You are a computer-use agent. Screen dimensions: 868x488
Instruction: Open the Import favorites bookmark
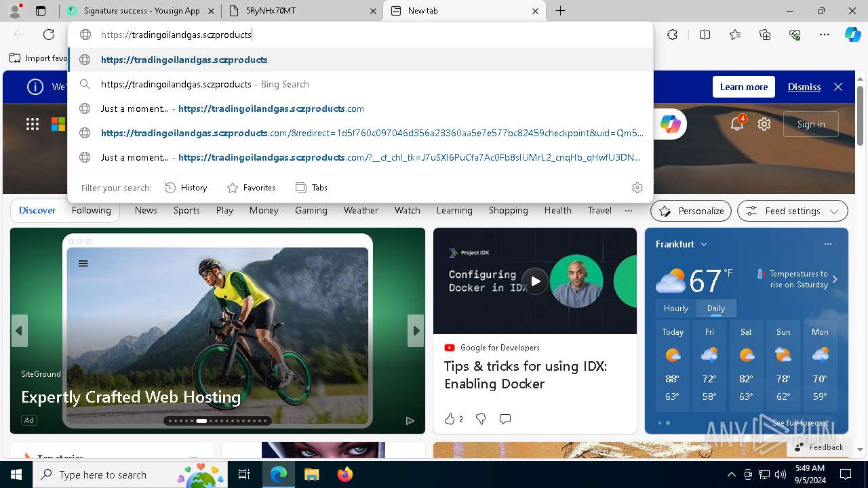coord(39,58)
